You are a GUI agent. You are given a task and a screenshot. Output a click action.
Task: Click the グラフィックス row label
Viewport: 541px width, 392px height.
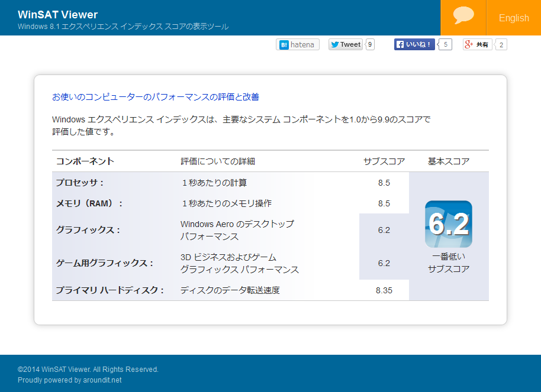pos(88,230)
